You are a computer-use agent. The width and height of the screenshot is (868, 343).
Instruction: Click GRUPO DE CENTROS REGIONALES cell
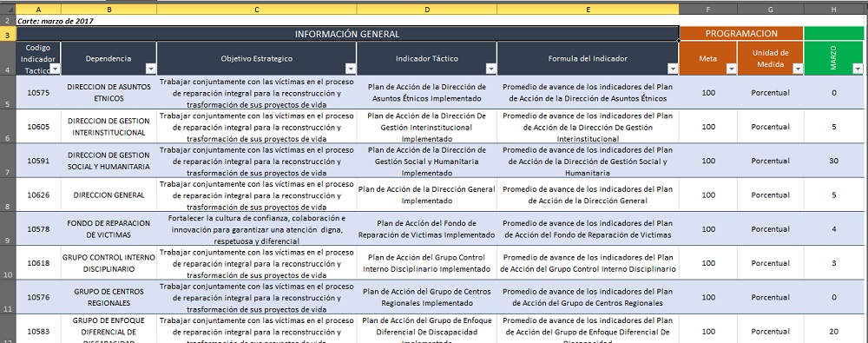click(x=109, y=297)
